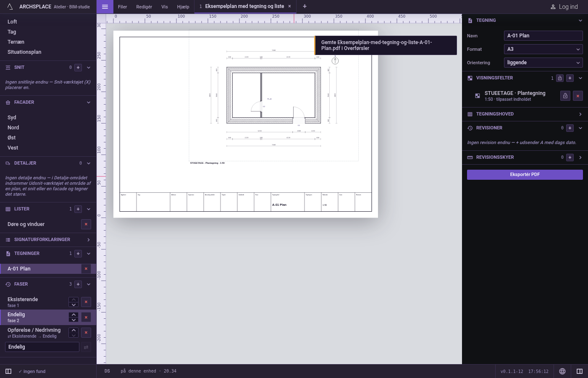Delete the Opførelse / Nedrivning phase
This screenshot has height=378, width=588.
[x=86, y=333]
